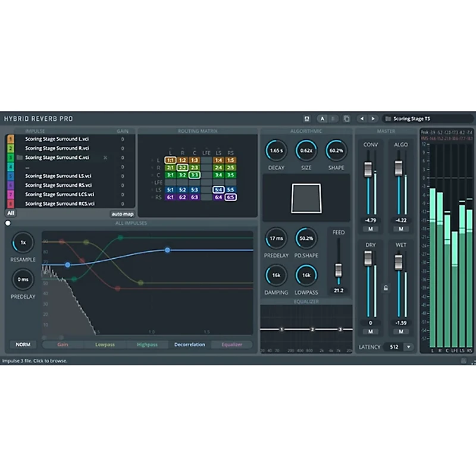The height and width of the screenshot is (476, 476).
Task: Click the 0 ms PREDELAY knob
Action: tap(23, 279)
